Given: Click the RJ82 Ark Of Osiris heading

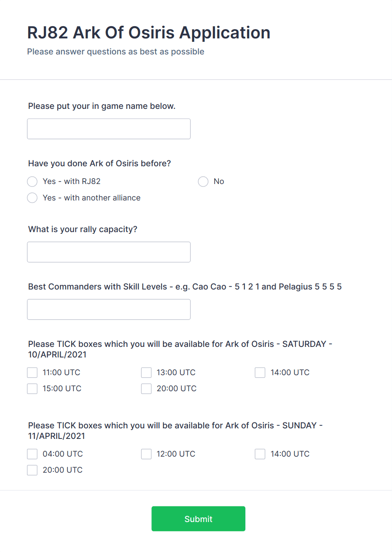Looking at the screenshot, I should coord(148,32).
